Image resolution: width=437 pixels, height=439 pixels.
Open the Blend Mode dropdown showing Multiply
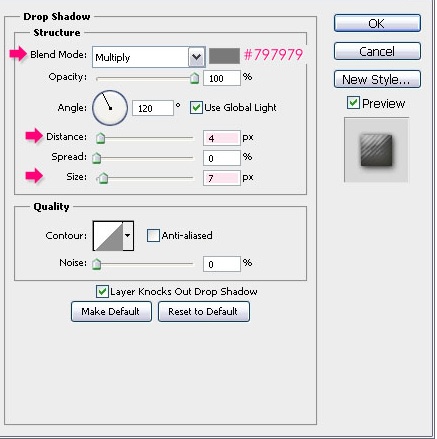(149, 57)
